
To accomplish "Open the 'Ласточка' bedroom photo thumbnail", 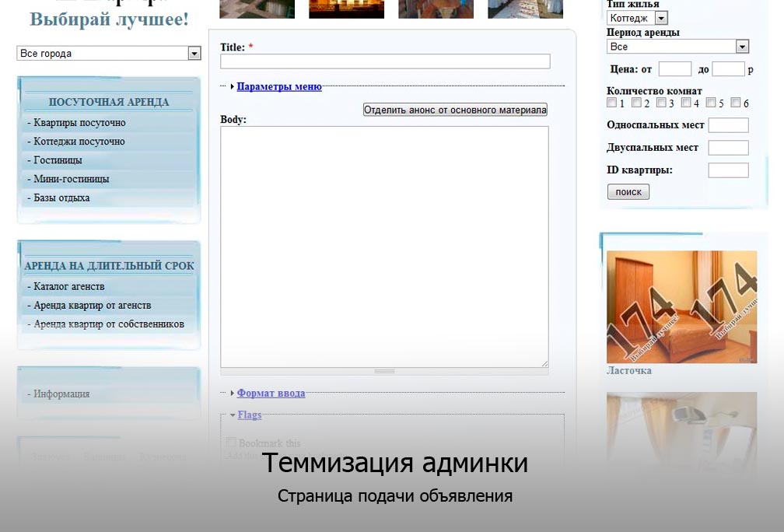I will pyautogui.click(x=681, y=307).
